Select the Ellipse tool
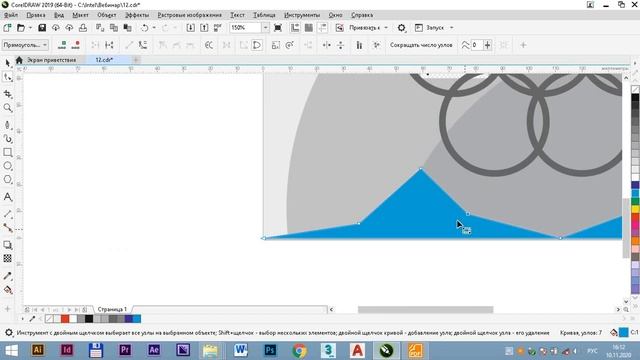The height and width of the screenshot is (360, 640). point(7,166)
